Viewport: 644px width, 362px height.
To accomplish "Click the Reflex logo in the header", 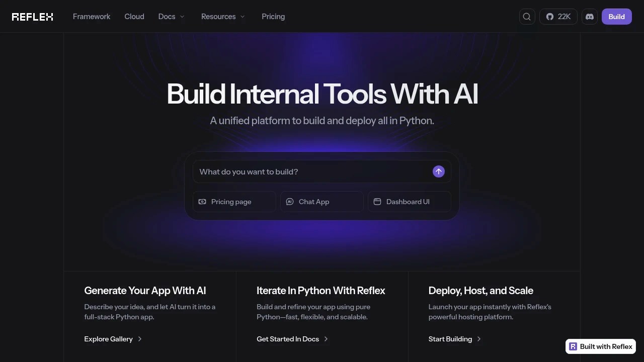I will (32, 16).
